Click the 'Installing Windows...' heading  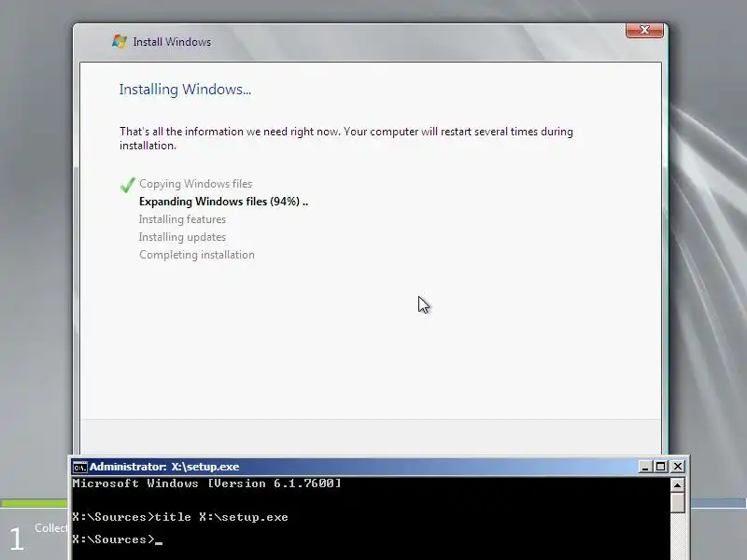pyautogui.click(x=185, y=90)
